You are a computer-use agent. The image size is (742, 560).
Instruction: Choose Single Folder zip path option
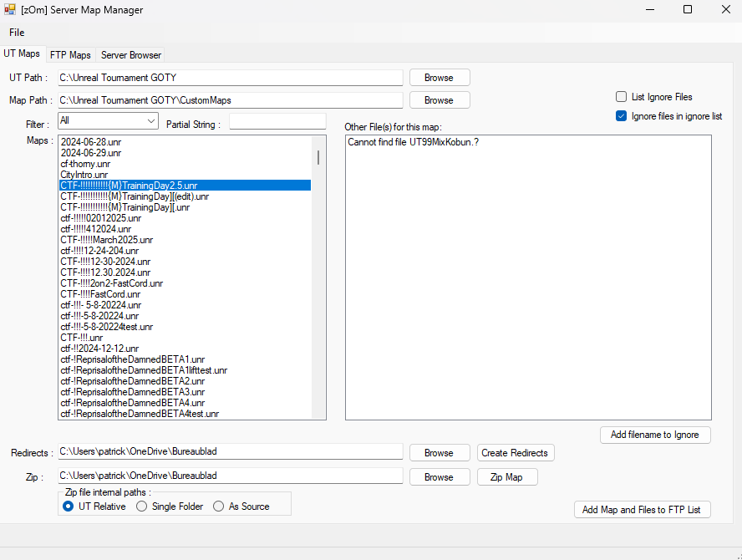coord(142,507)
